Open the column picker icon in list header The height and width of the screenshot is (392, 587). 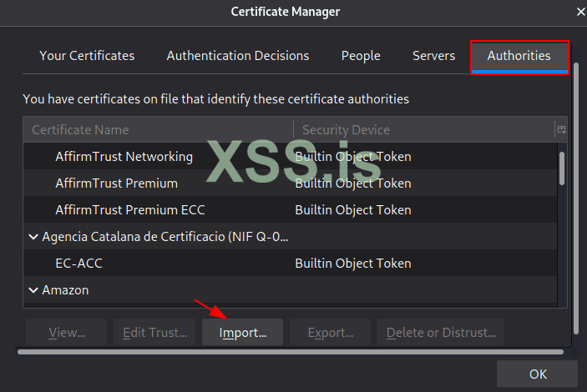click(561, 129)
